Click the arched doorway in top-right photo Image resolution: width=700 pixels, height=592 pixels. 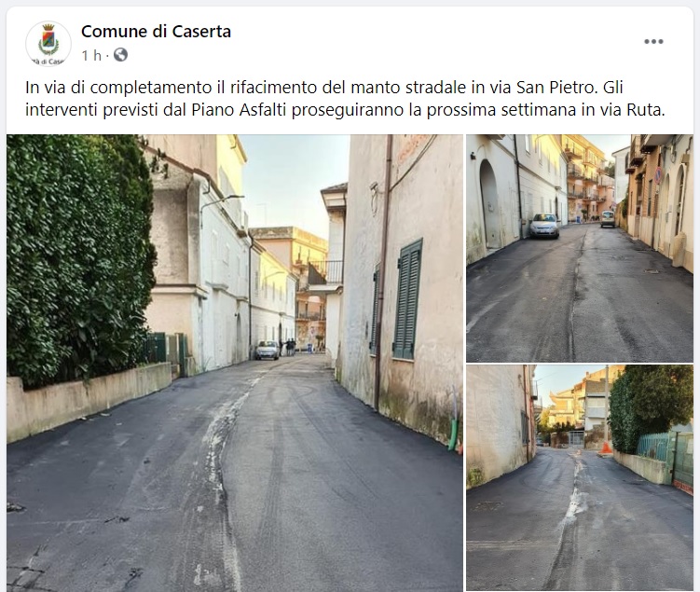tap(489, 204)
